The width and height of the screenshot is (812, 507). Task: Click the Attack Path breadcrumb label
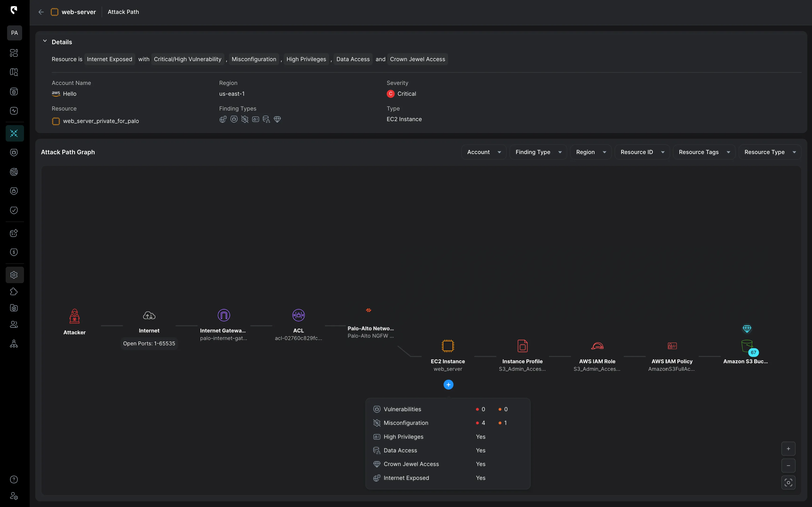(123, 12)
